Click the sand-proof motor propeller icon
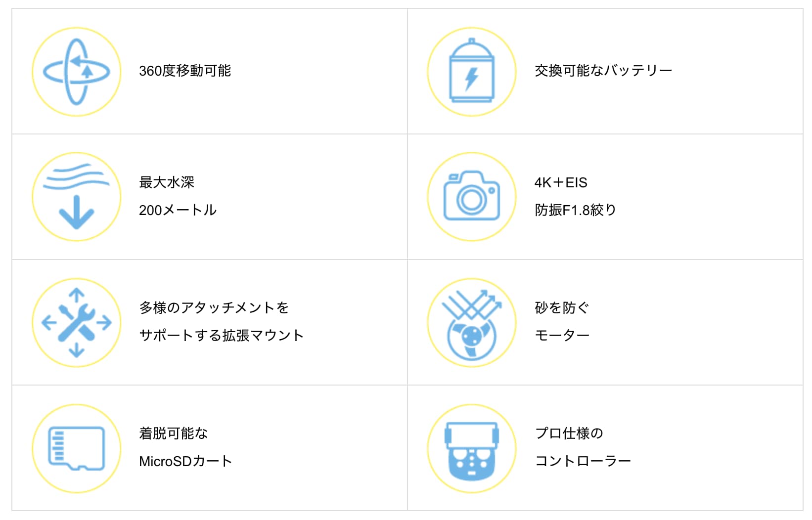The width and height of the screenshot is (812, 520). point(471,322)
